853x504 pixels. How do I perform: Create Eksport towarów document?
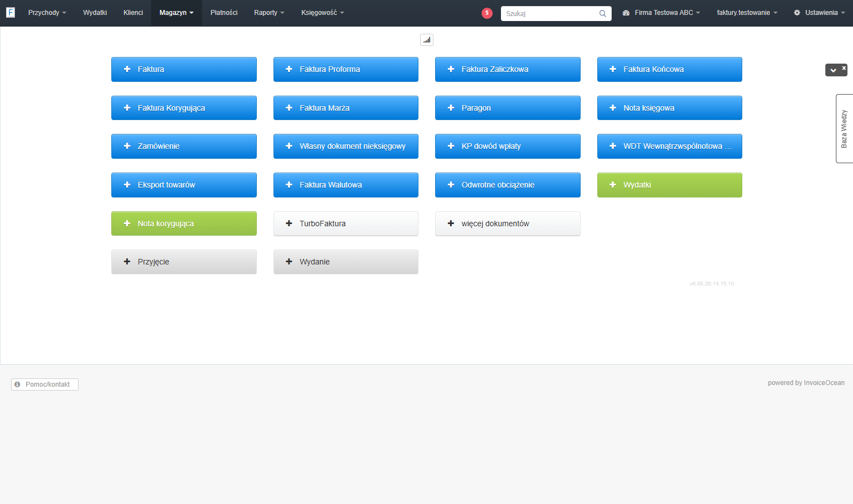pos(184,185)
